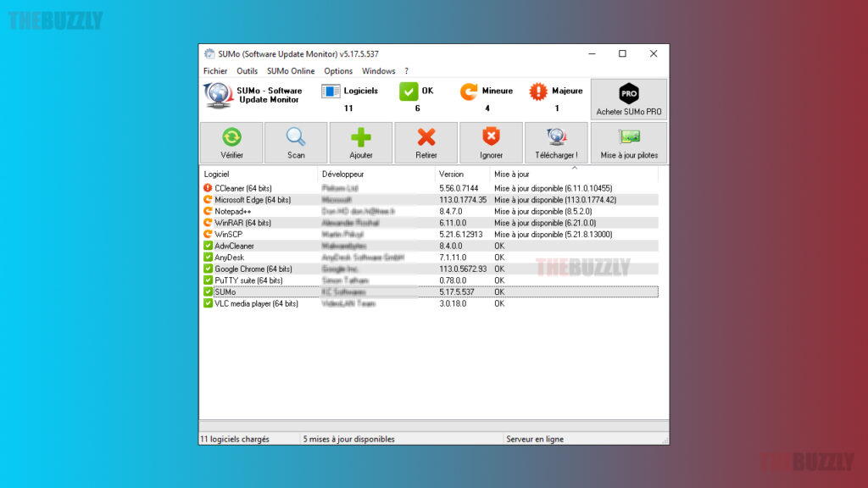Click status bar '11 logiciels chargés'
The image size is (868, 488).
point(235,439)
